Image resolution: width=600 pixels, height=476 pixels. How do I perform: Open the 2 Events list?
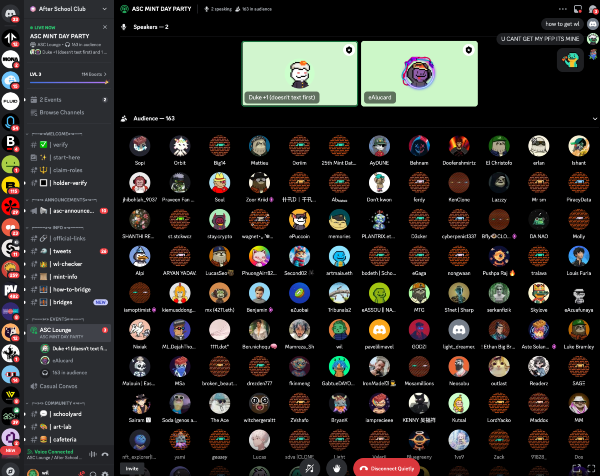pos(50,101)
